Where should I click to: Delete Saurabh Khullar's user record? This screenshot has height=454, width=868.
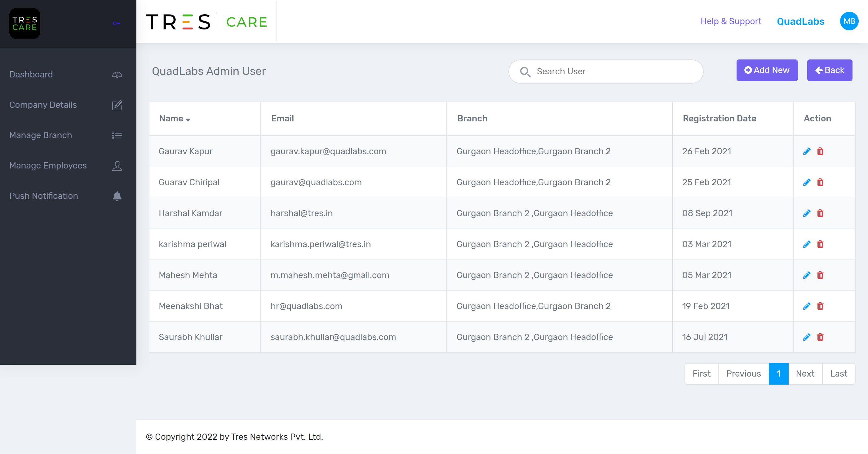820,337
